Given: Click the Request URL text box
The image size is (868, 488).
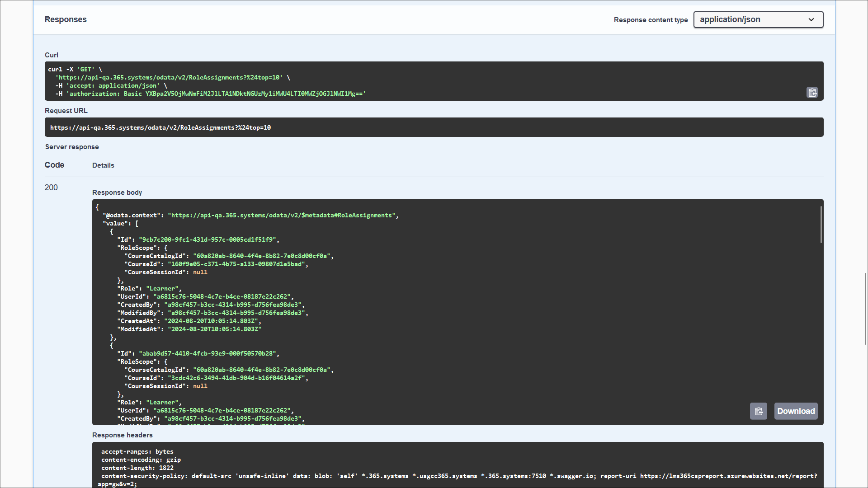Looking at the screenshot, I should coord(433,127).
